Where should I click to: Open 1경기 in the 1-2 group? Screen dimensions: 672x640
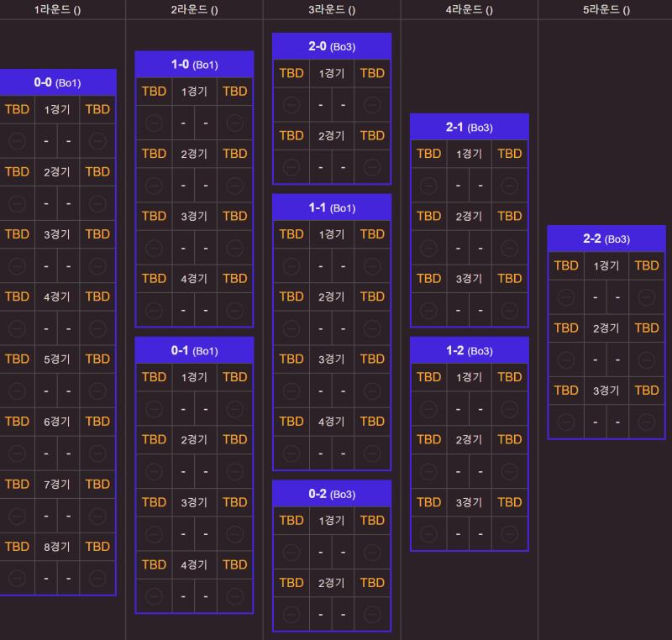[x=469, y=377]
